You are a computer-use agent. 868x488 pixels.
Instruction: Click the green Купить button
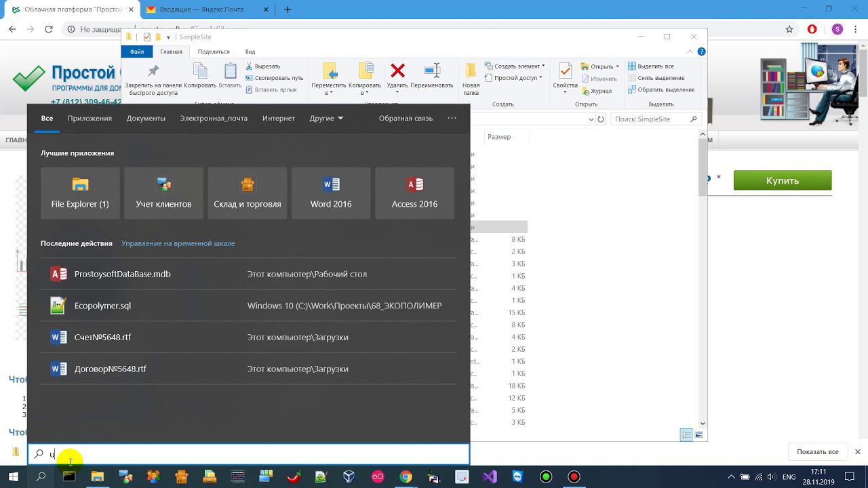[x=783, y=181]
